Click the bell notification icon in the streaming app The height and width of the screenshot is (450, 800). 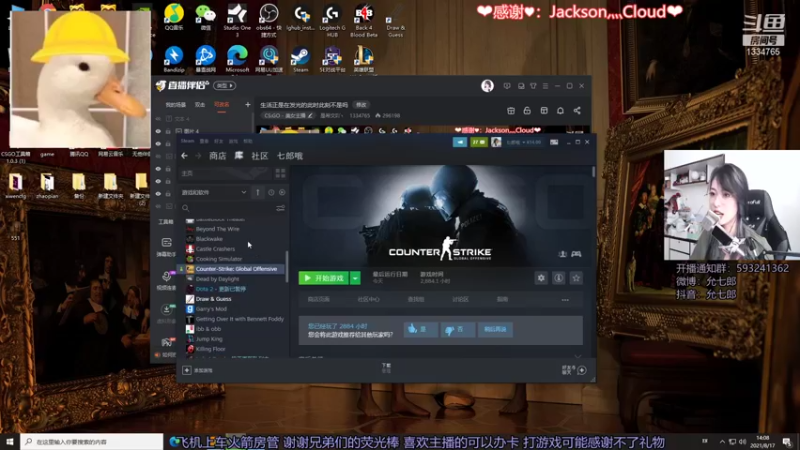point(560,111)
